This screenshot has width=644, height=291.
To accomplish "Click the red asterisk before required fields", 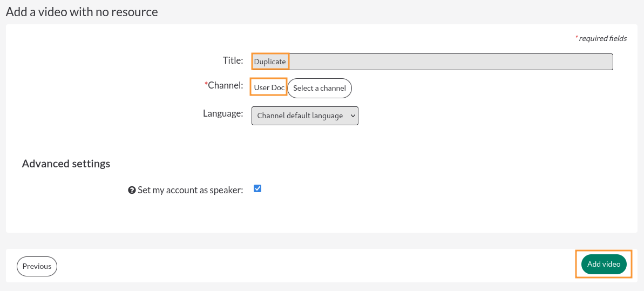I will pyautogui.click(x=576, y=37).
